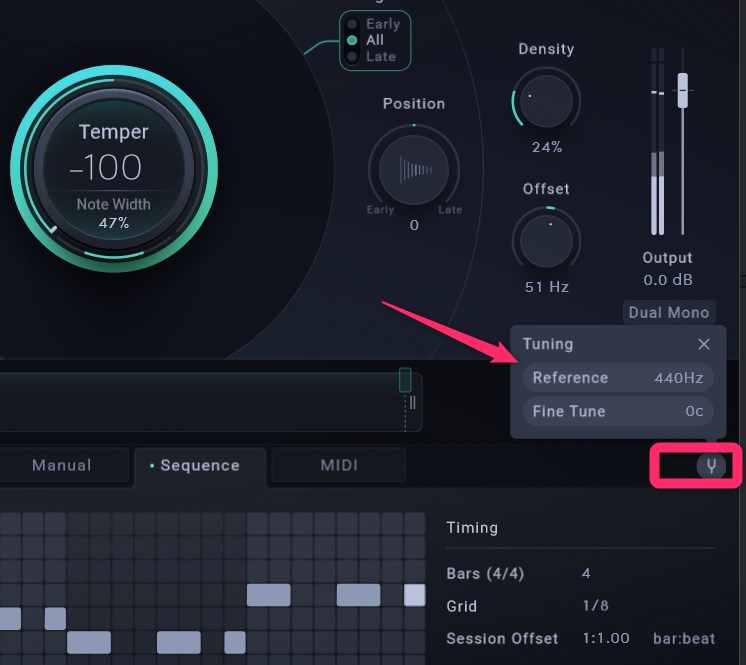Viewport: 746px width, 665px height.
Task: Open the MIDI tab
Action: 339,465
